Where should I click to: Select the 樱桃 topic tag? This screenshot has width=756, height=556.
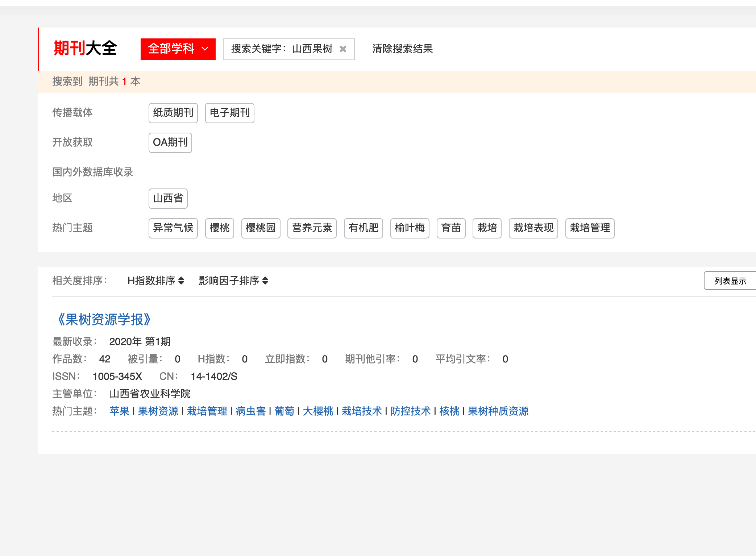[x=220, y=228]
